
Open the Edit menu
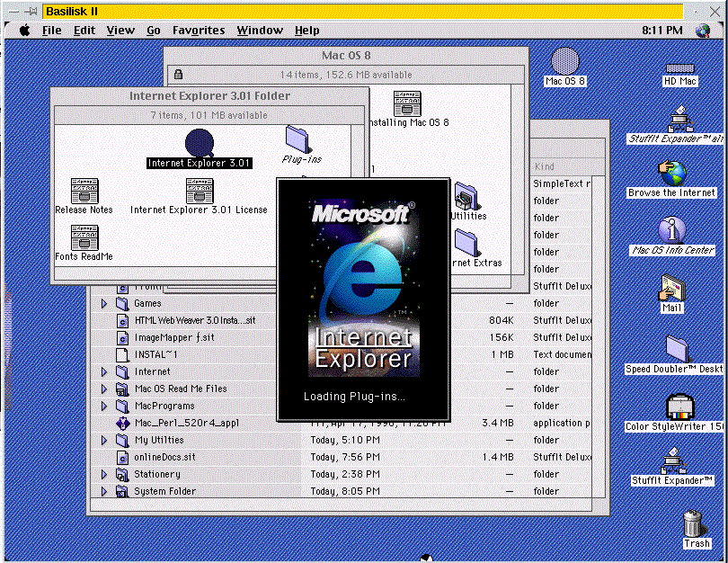point(84,31)
